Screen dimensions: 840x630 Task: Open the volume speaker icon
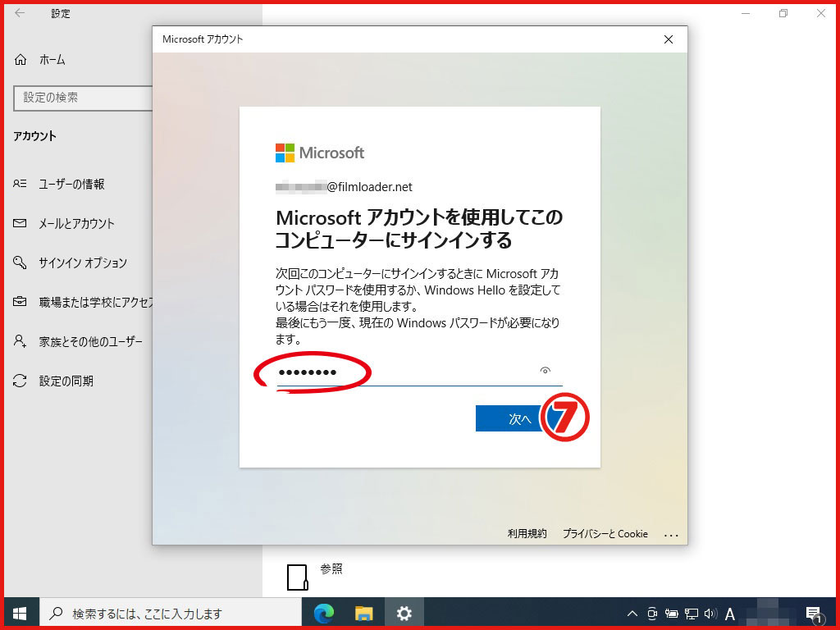point(710,614)
